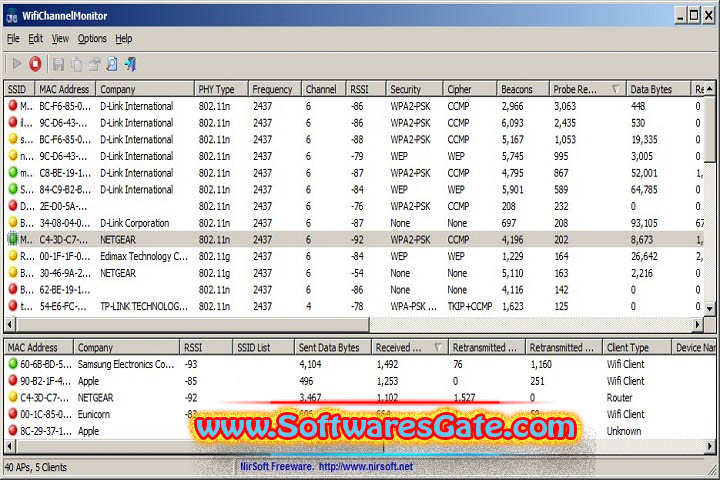Click green icon of the 84-C9-B2 access point

[13, 189]
